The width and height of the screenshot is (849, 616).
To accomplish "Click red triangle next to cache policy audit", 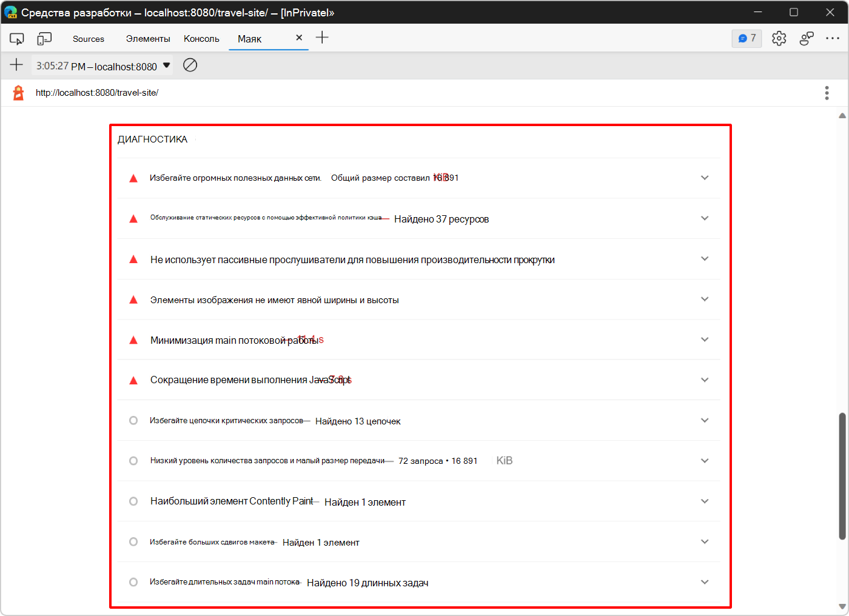I will [x=133, y=219].
